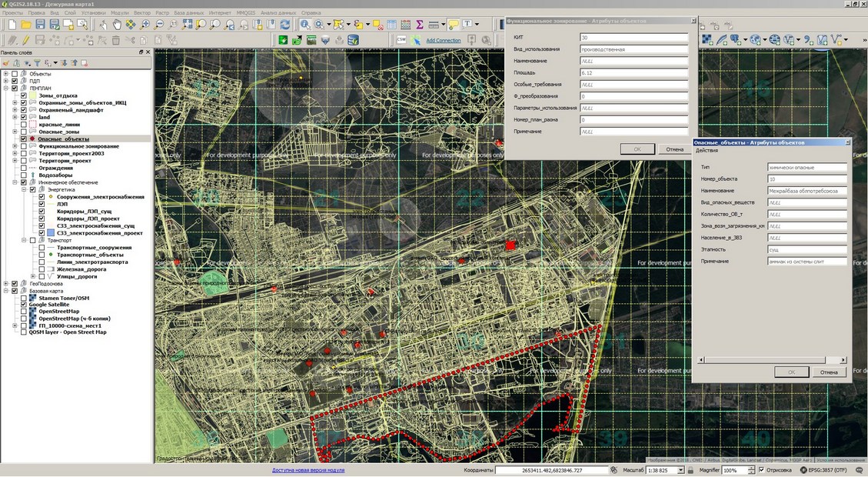Screen dimensions: 868x477
Task: Open the Масштаб scale dropdown
Action: tap(681, 470)
